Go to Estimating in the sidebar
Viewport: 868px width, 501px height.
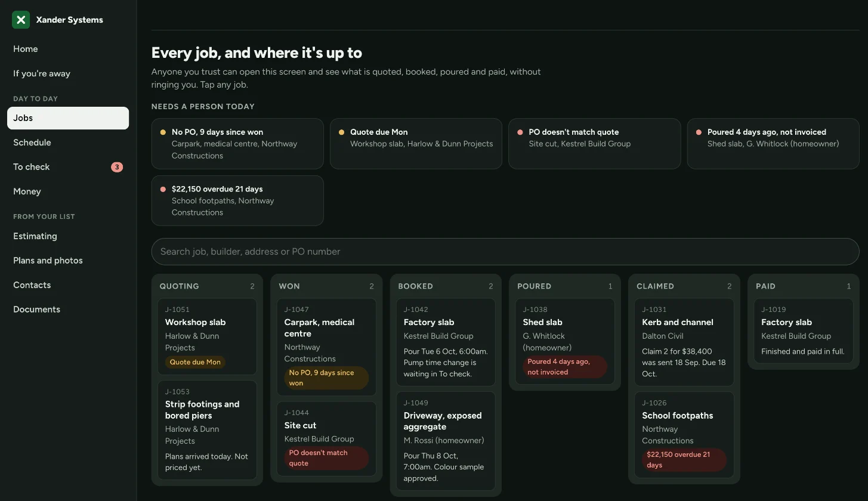tap(68, 236)
